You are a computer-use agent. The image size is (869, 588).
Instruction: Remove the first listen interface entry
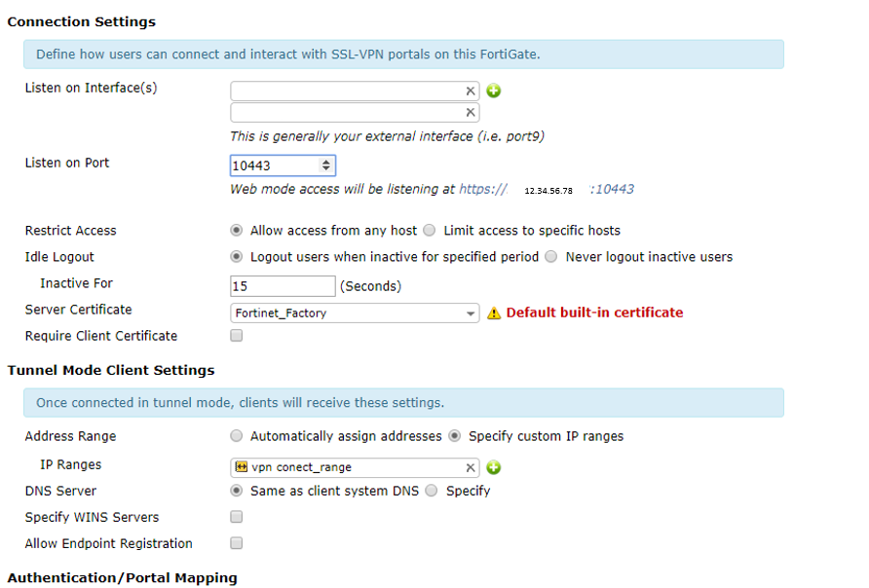point(471,92)
